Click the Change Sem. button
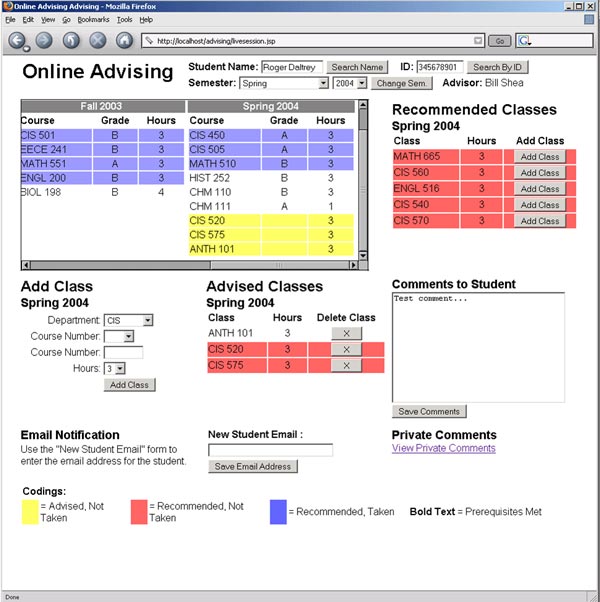The width and height of the screenshot is (600, 602). tap(402, 83)
